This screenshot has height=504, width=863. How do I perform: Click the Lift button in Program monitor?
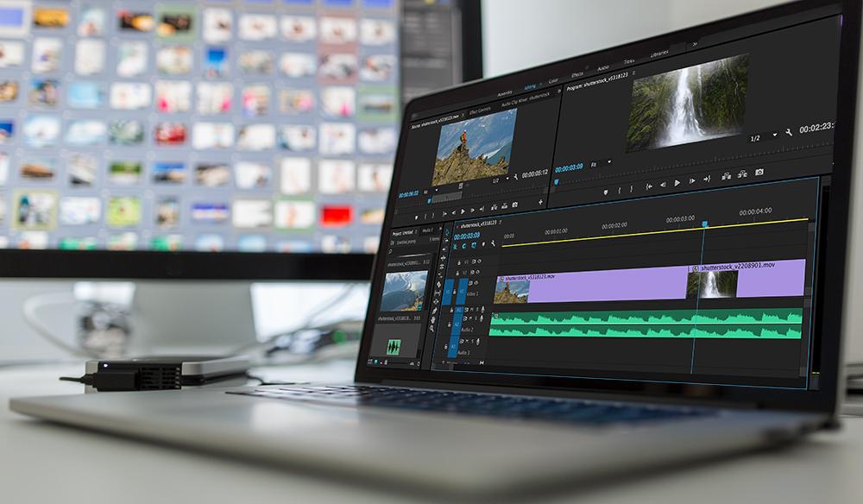725,176
